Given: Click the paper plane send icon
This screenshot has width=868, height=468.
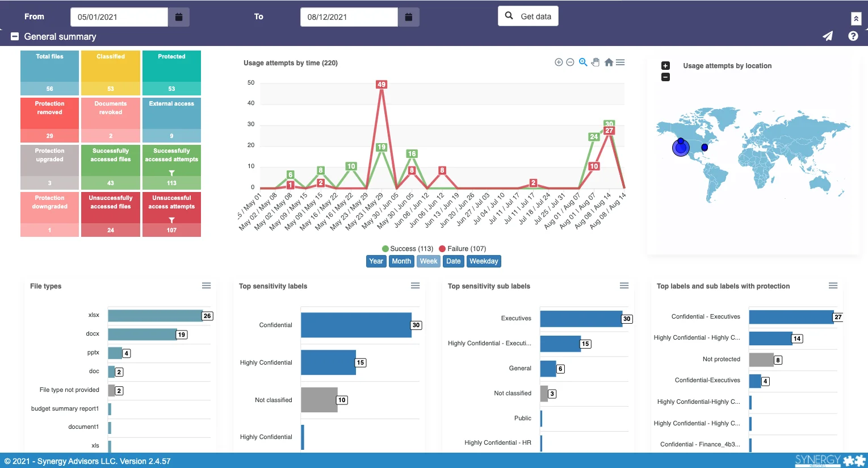Looking at the screenshot, I should pos(828,36).
